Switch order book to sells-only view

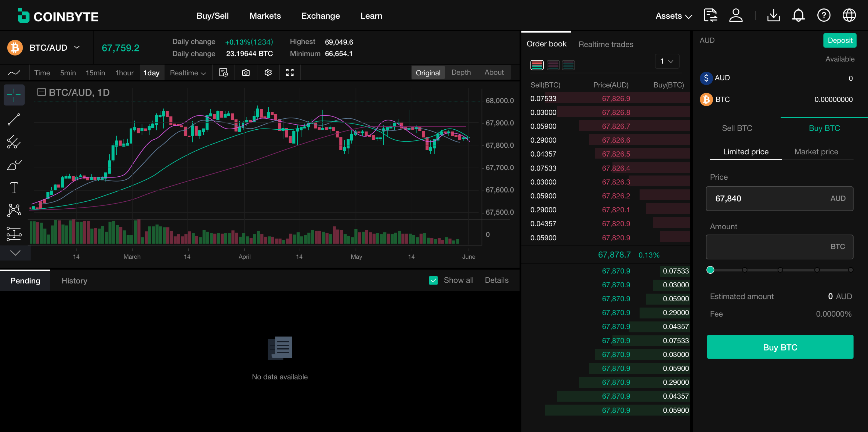coord(553,65)
